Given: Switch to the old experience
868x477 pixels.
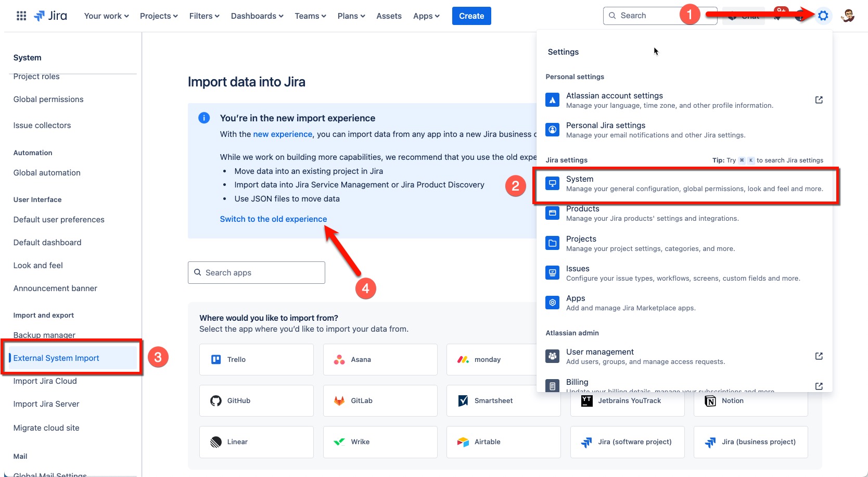Looking at the screenshot, I should pyautogui.click(x=273, y=219).
